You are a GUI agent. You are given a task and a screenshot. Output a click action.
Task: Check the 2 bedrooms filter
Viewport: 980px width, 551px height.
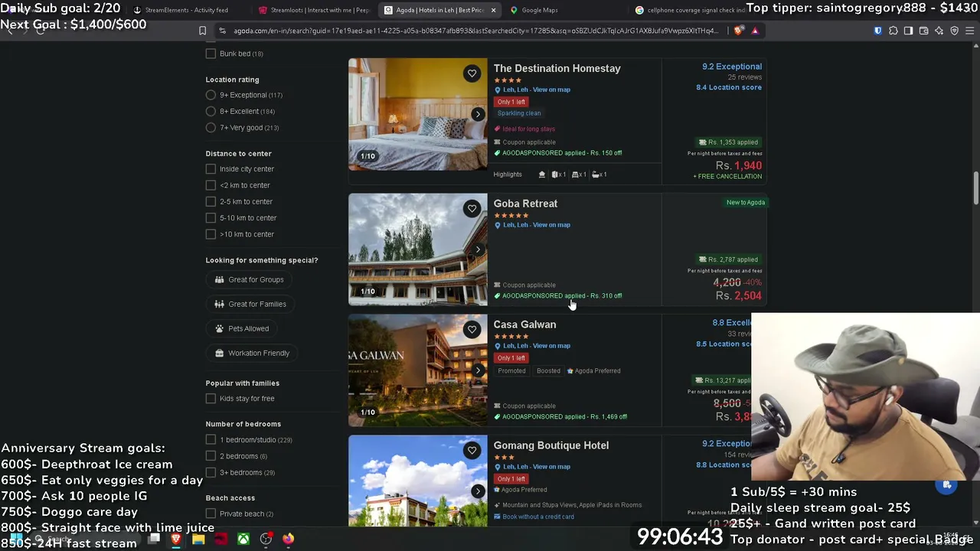tap(211, 456)
